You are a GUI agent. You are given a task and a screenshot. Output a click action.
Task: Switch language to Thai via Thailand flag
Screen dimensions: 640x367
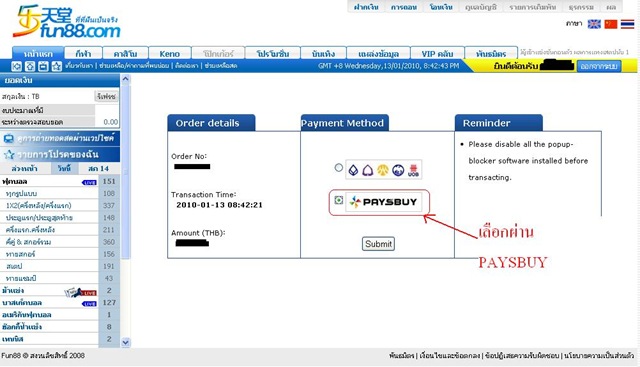[x=627, y=24]
